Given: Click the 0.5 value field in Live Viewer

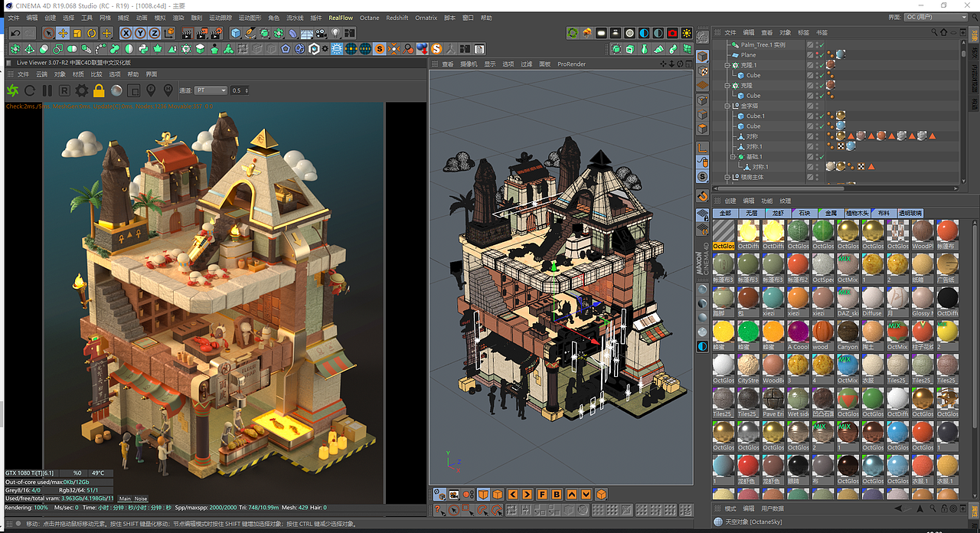Looking at the screenshot, I should point(240,90).
